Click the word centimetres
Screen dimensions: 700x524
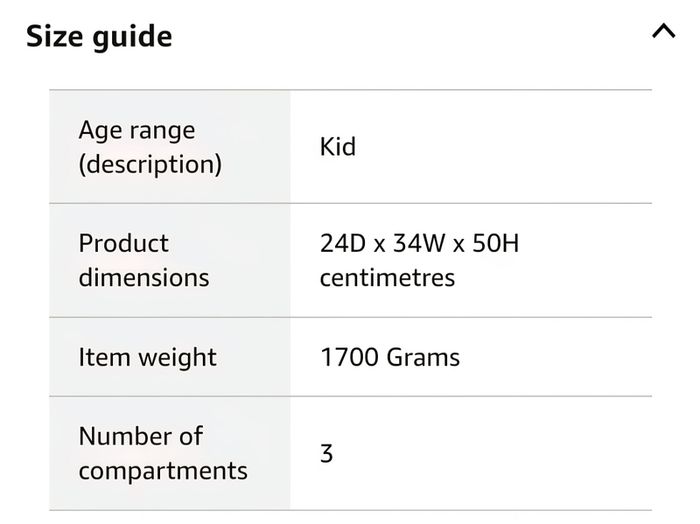point(388,278)
